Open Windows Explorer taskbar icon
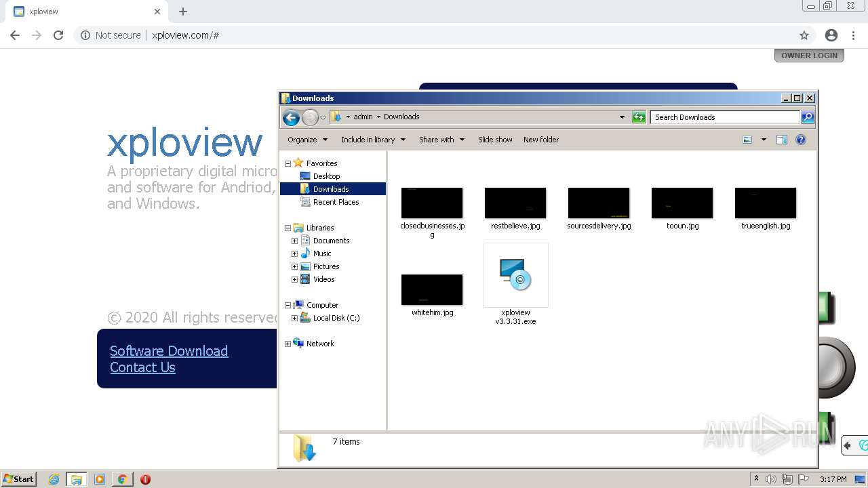 pos(77,479)
